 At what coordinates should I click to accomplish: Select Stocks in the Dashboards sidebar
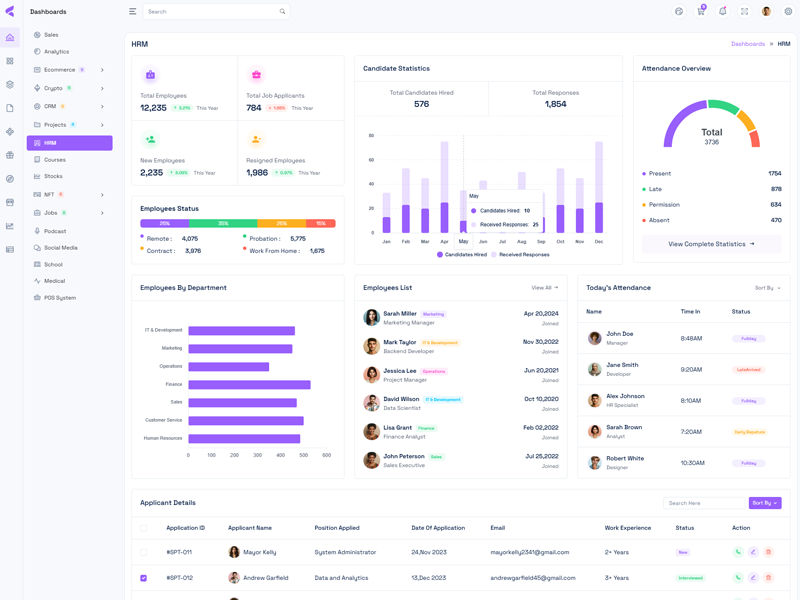click(53, 176)
